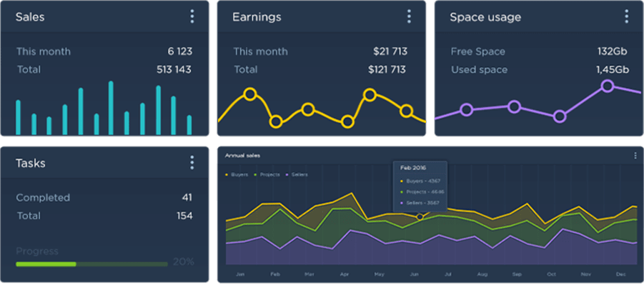Open the Sales card kebab menu
This screenshot has width=644, height=285.
192,16
